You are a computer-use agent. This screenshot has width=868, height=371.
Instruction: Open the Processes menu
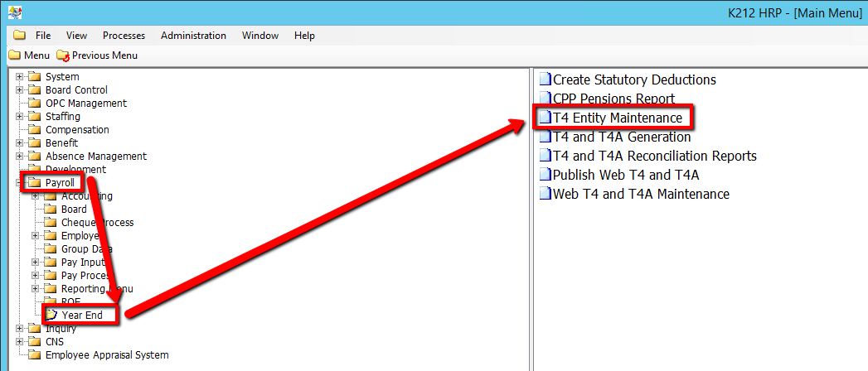tap(124, 36)
